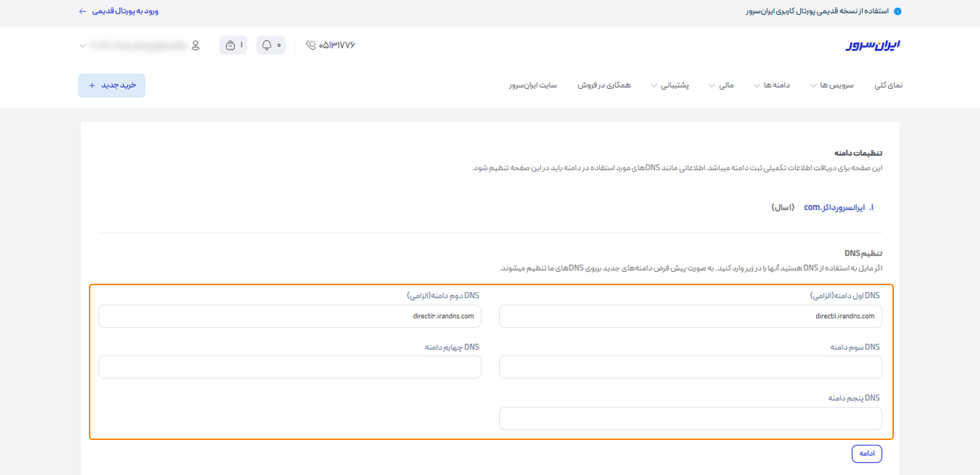Click the plus icon on خرید جدید button
980x475 pixels.
(91, 85)
